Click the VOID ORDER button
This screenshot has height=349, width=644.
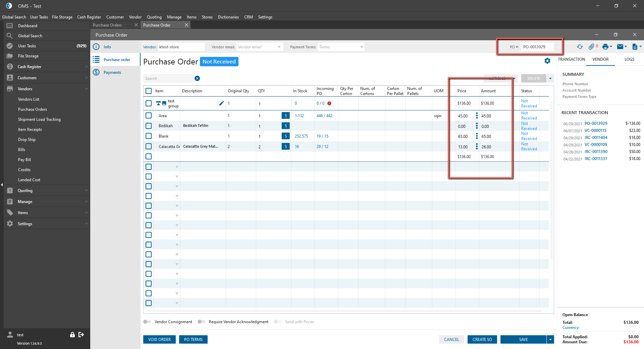159,340
